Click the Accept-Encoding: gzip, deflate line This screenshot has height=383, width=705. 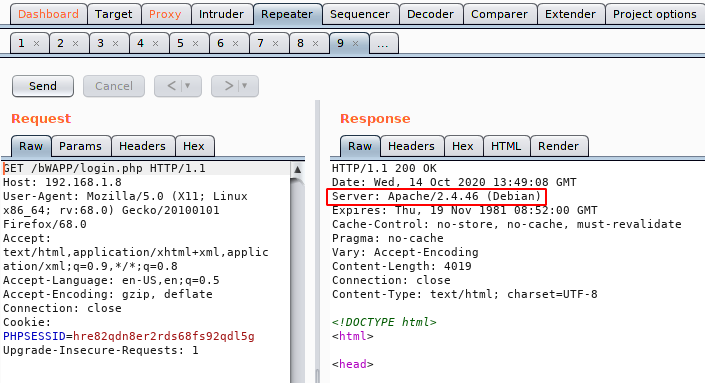pos(108,294)
